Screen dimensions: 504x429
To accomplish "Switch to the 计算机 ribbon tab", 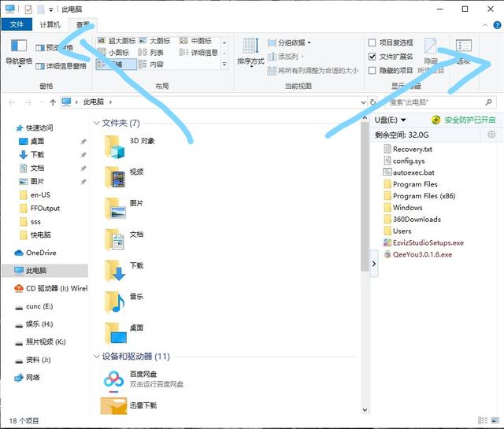I will pyautogui.click(x=50, y=24).
